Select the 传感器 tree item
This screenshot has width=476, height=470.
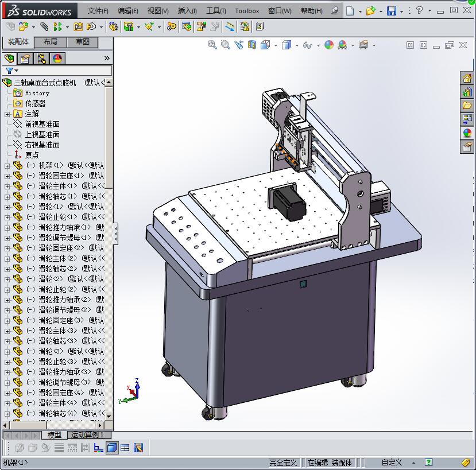point(35,103)
